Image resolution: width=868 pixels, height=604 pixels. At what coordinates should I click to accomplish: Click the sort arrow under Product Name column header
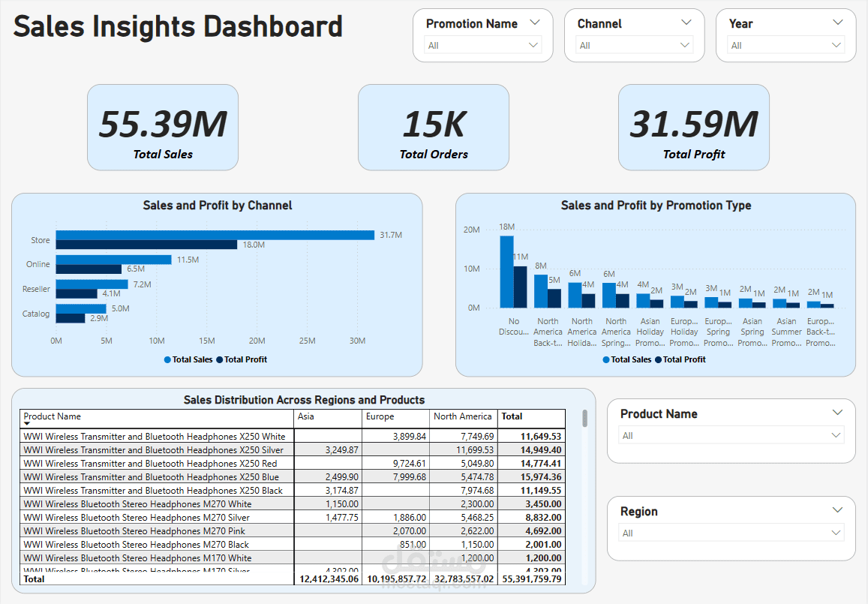click(x=27, y=425)
